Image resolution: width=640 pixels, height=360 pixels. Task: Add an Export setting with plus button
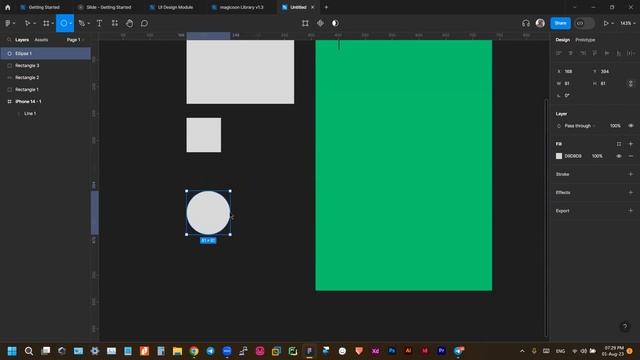point(631,211)
